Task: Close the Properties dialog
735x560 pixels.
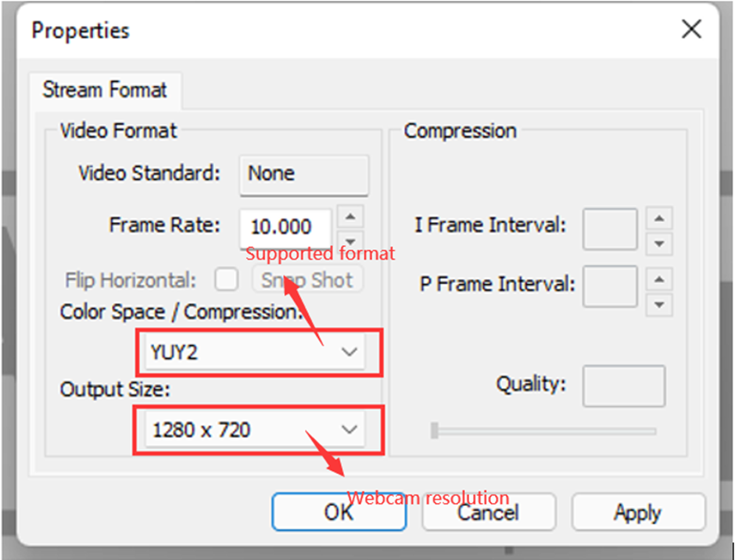Action: 691,31
